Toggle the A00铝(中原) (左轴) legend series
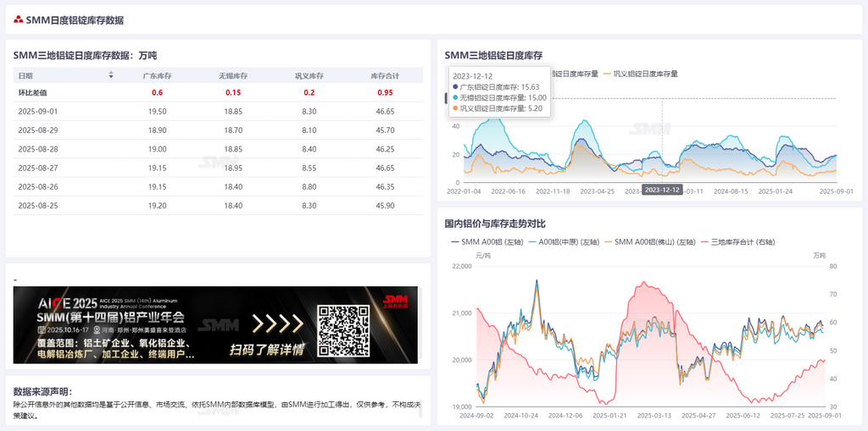The image size is (868, 431). (563, 242)
